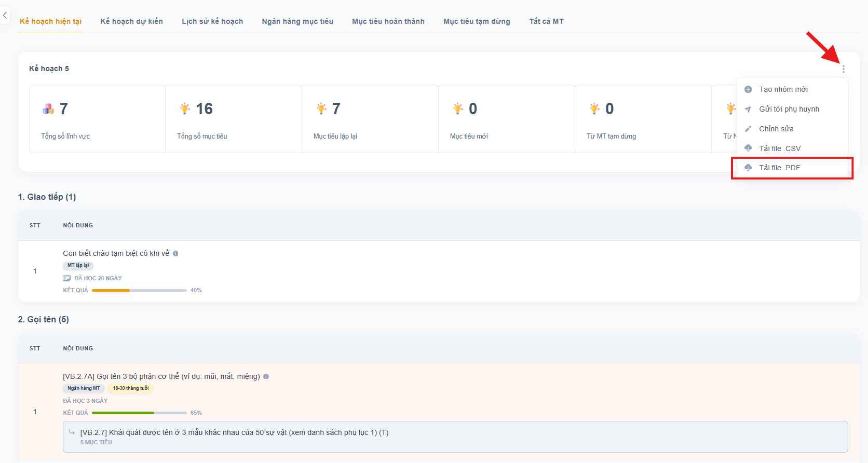
Task: Click the lightbulb icon for Tổng số mục tiêu
Action: (185, 109)
